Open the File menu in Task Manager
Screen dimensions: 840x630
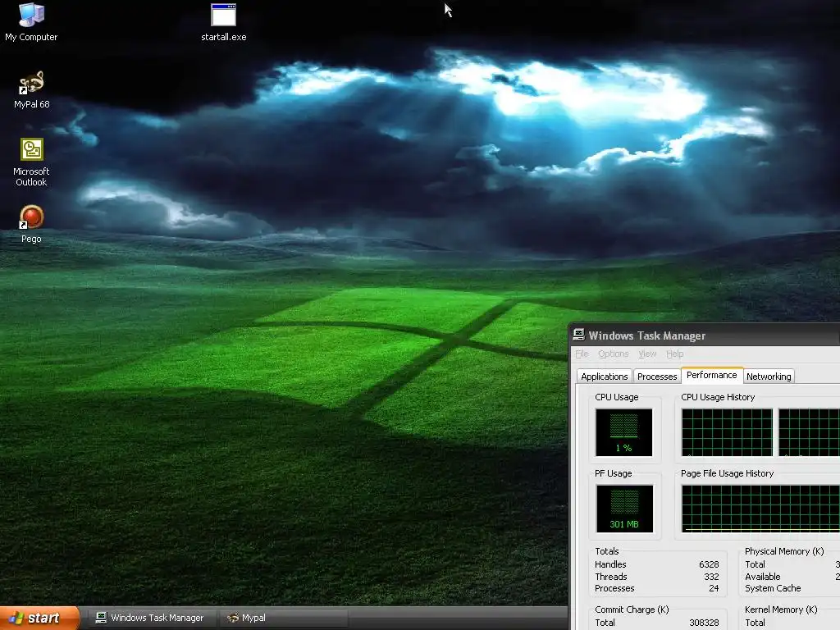[582, 354]
